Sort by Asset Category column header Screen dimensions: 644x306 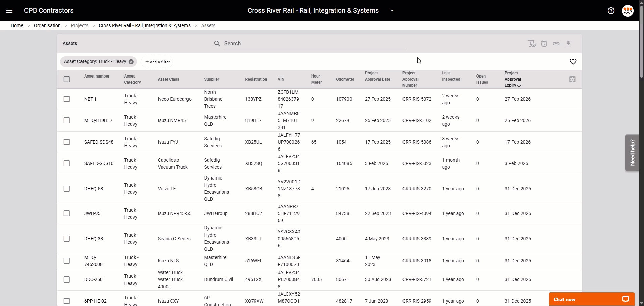[x=132, y=79]
